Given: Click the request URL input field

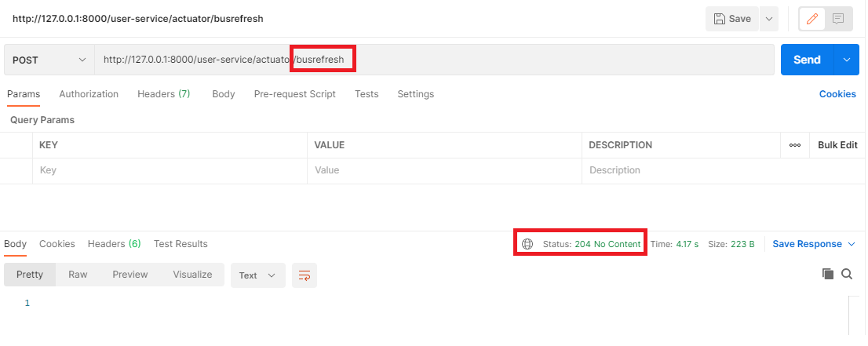Looking at the screenshot, I should coord(434,60).
